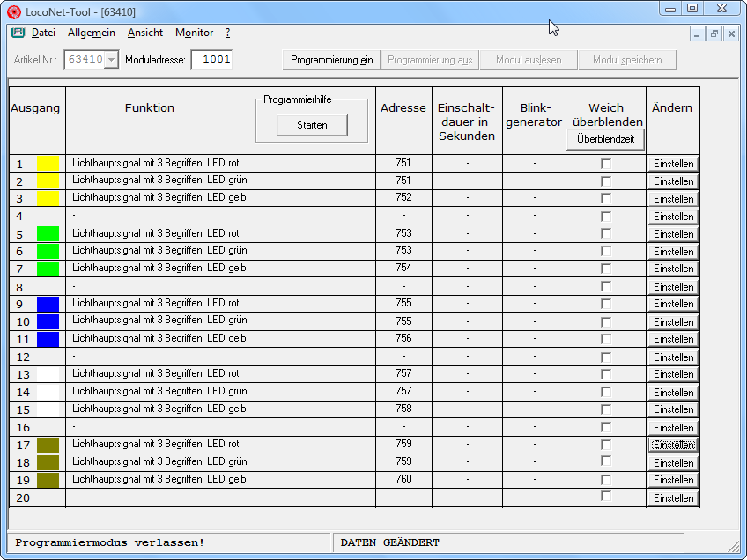Viewport: 747px width, 560px height.
Task: Toggle Weich überblenden checkbox for output 3
Action: (x=606, y=198)
